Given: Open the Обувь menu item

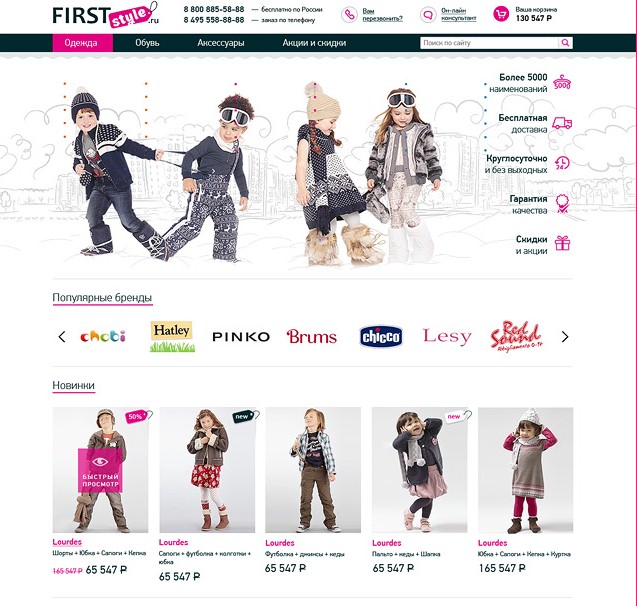Looking at the screenshot, I should [x=147, y=43].
